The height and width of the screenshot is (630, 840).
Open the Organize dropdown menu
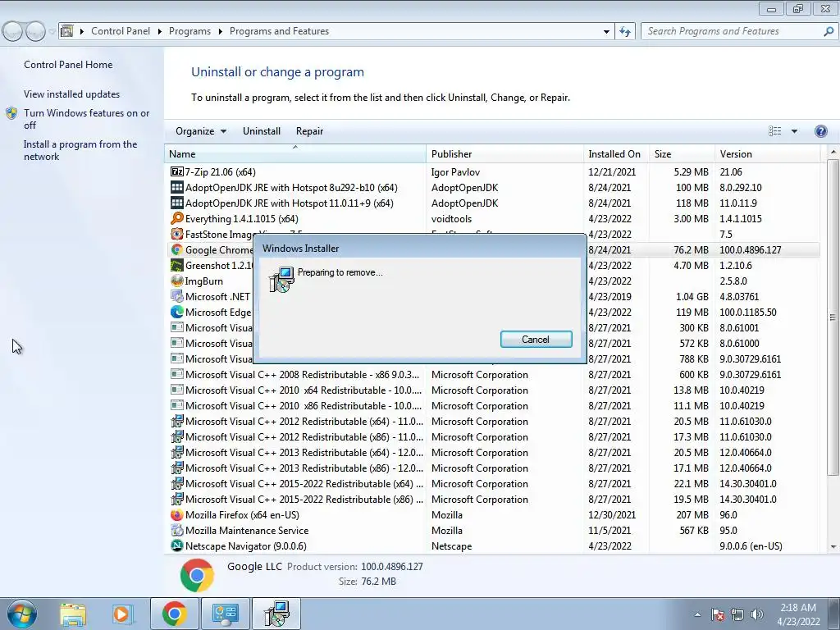(201, 131)
